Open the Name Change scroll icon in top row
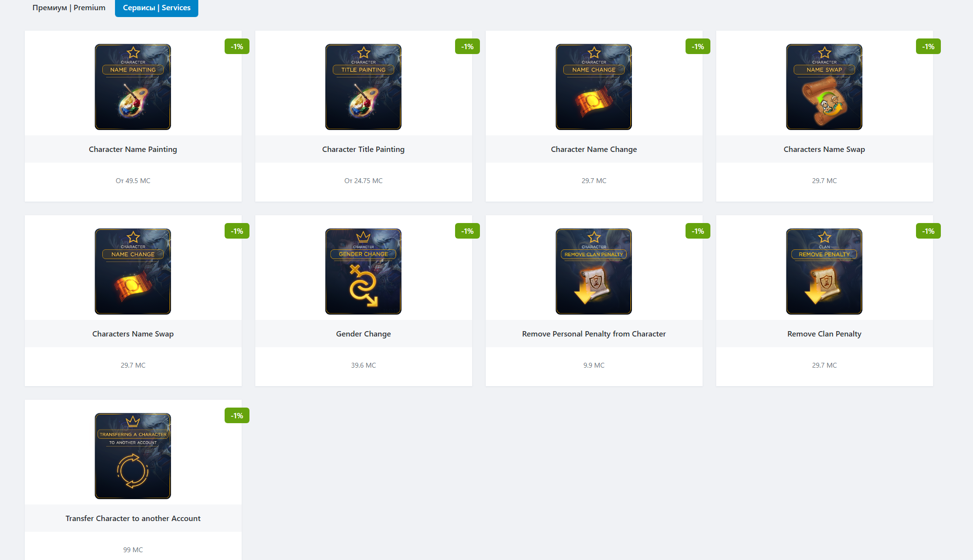This screenshot has width=973, height=560. 594,87
